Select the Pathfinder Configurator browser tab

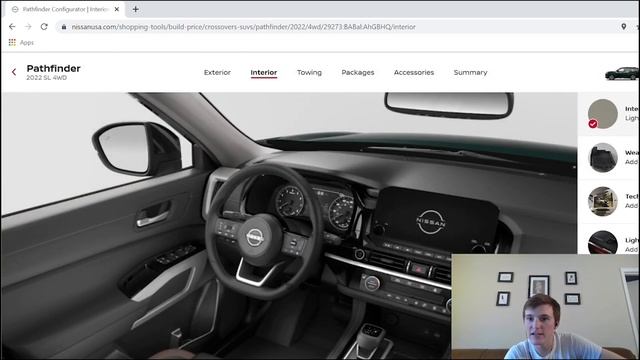65,9
